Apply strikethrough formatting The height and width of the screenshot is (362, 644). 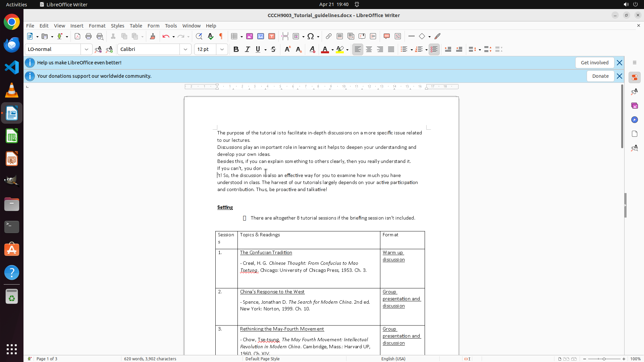tap(273, 49)
